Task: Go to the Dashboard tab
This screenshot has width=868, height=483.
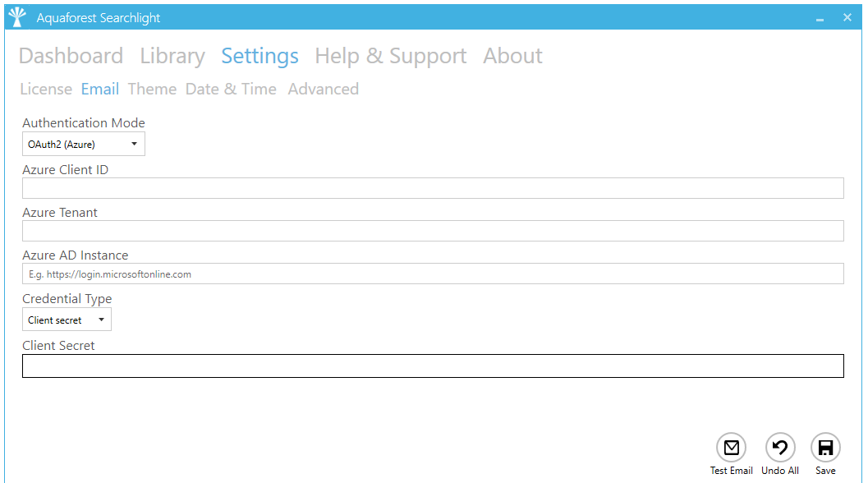Action: pos(71,56)
